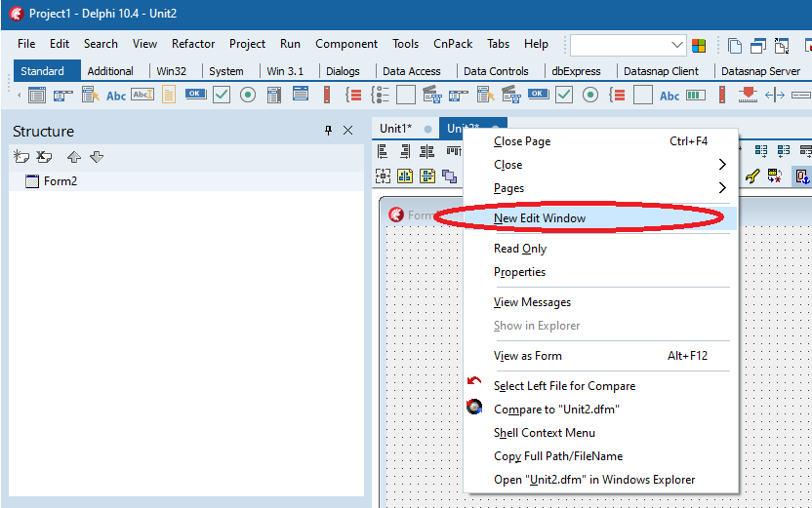Center vertically in window icon

click(427, 176)
